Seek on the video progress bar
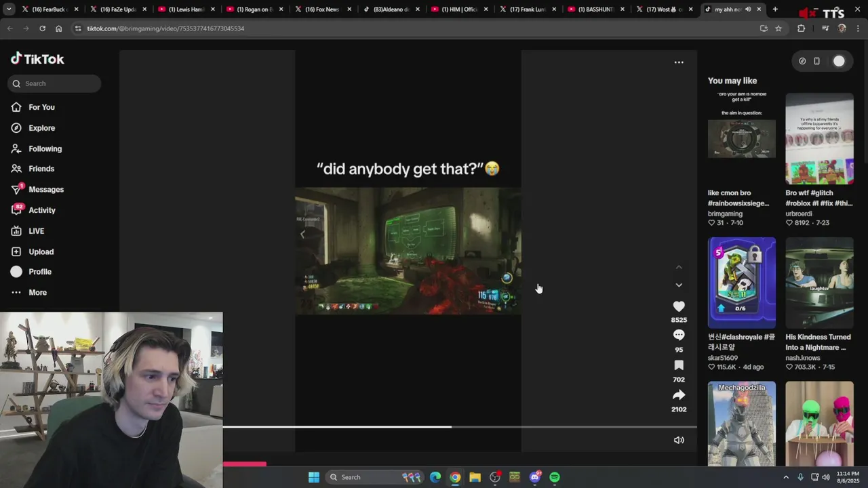Screen dimensions: 868x488 click(x=460, y=427)
